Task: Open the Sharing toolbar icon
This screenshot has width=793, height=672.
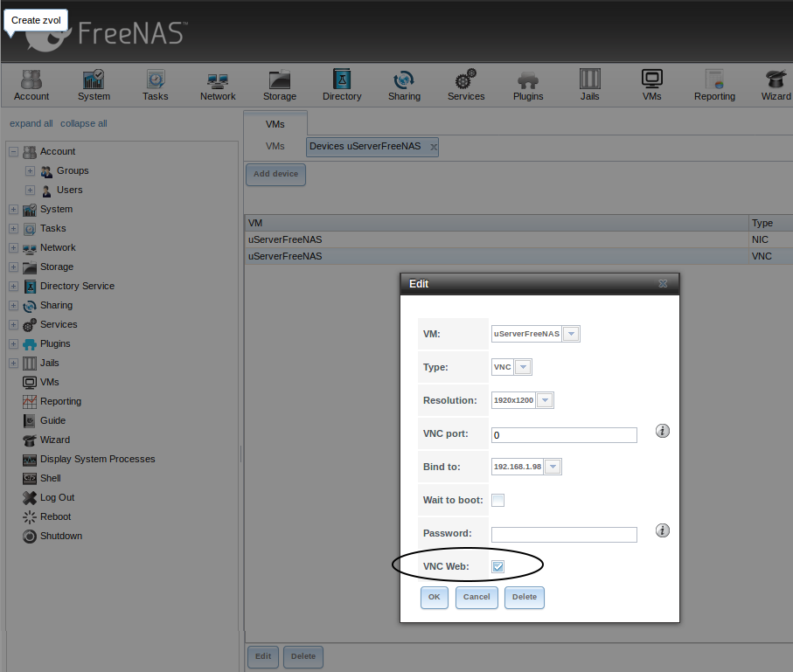Action: 404,86
